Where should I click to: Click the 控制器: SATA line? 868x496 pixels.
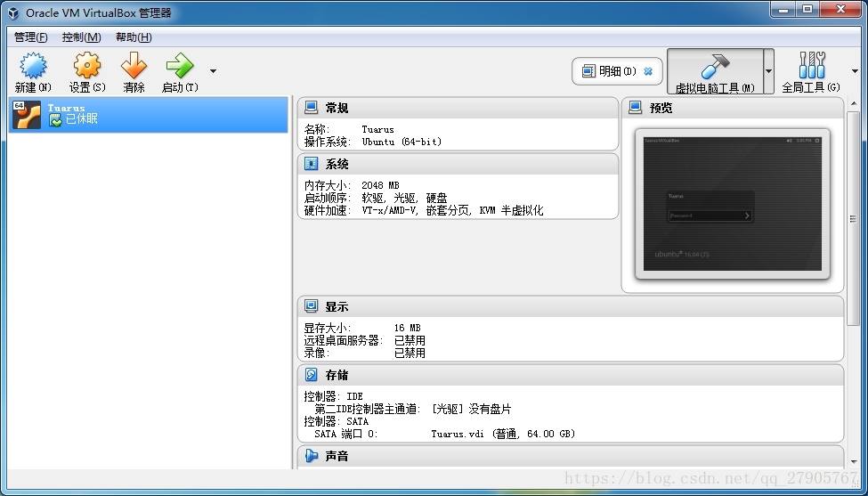click(x=336, y=421)
